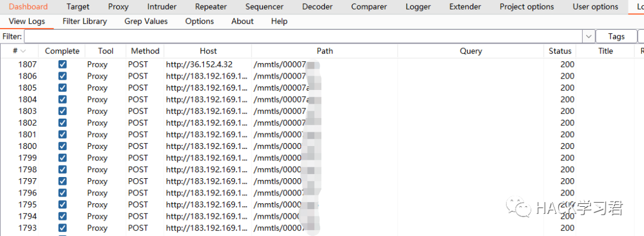The width and height of the screenshot is (644, 236).
Task: Sort by the Query column header
Action: [x=470, y=51]
